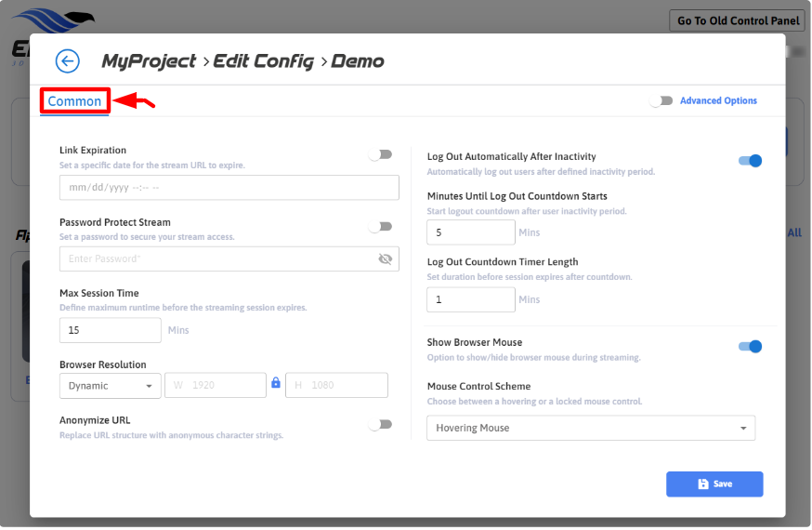Click the back arrow circle icon

(68, 61)
